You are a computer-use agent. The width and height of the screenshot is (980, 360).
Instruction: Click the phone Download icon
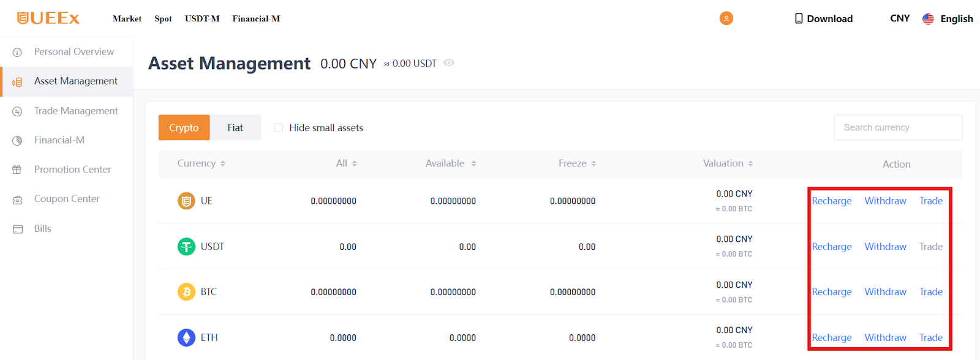[799, 18]
